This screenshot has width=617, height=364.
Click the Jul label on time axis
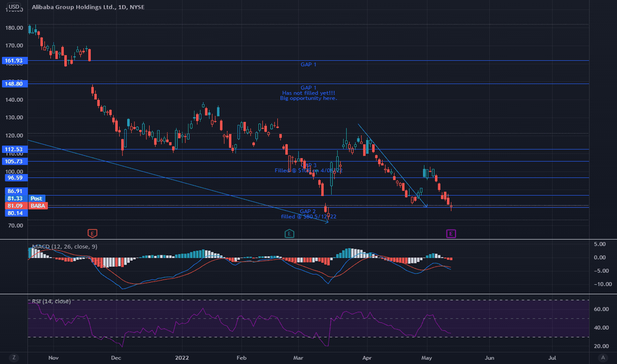(552, 357)
